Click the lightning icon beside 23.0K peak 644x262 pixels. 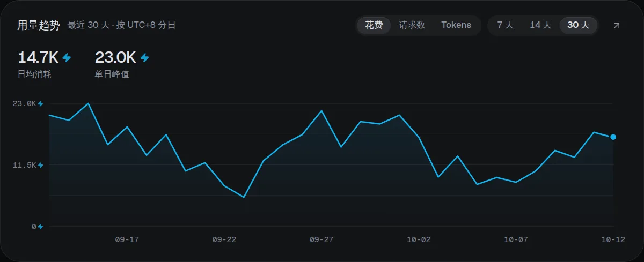[x=144, y=57]
